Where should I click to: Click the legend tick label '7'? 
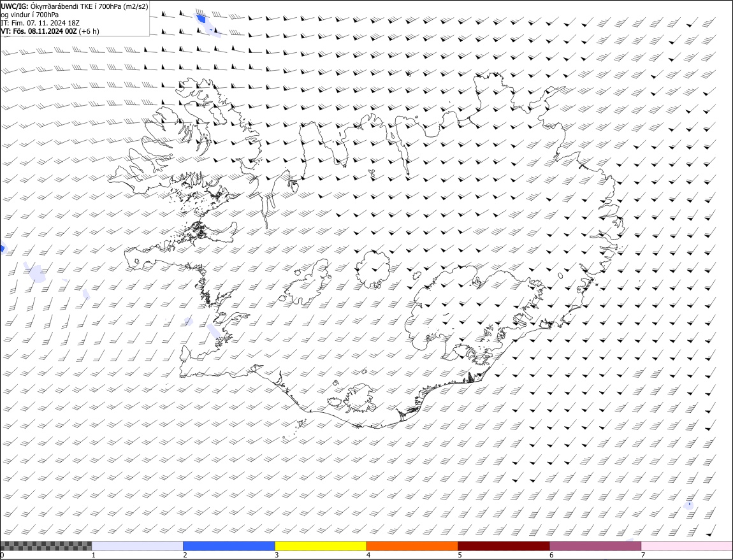[x=643, y=556]
